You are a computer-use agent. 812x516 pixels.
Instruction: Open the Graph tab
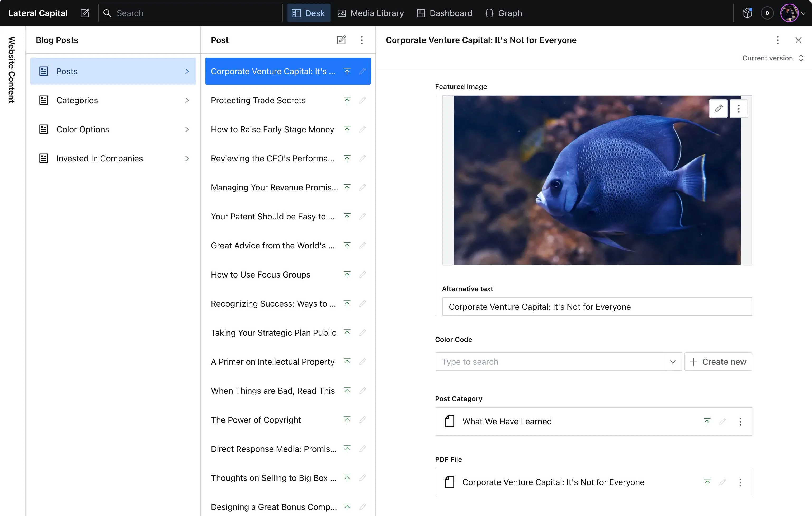[503, 13]
